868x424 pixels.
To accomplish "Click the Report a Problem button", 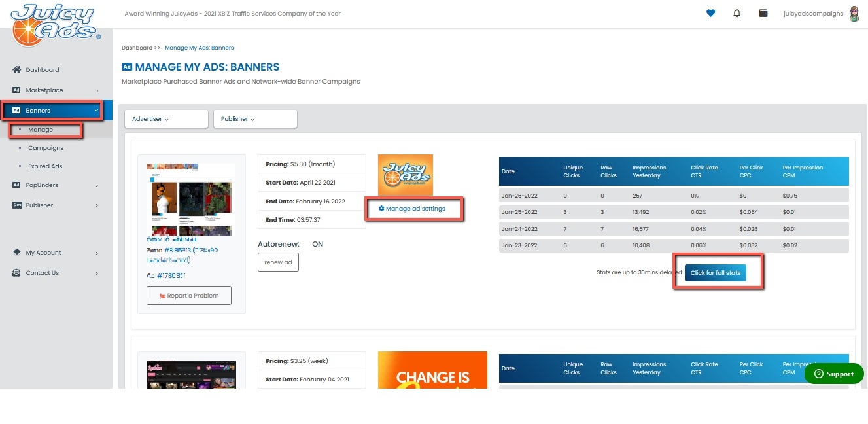I will [188, 296].
